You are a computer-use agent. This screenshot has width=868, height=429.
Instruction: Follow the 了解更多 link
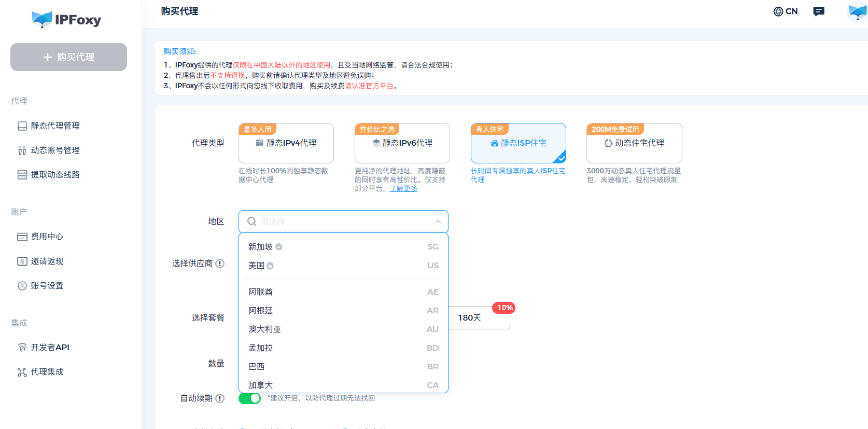pyautogui.click(x=403, y=189)
